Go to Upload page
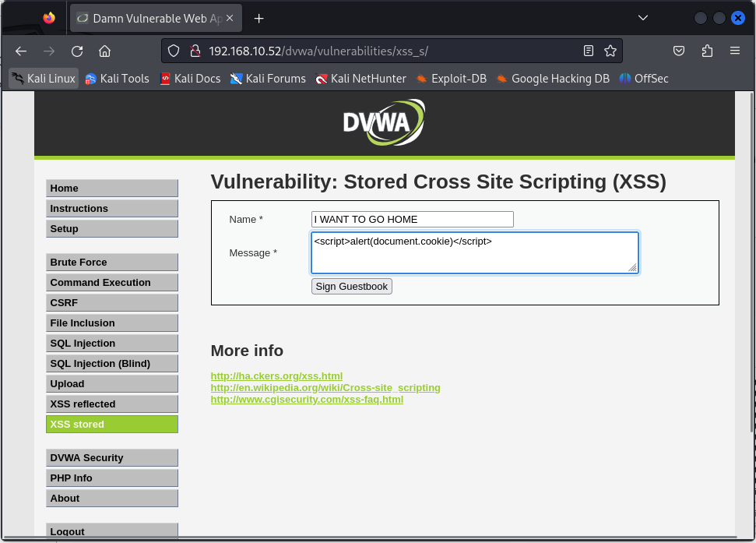Image resolution: width=756 pixels, height=543 pixels. [x=112, y=384]
